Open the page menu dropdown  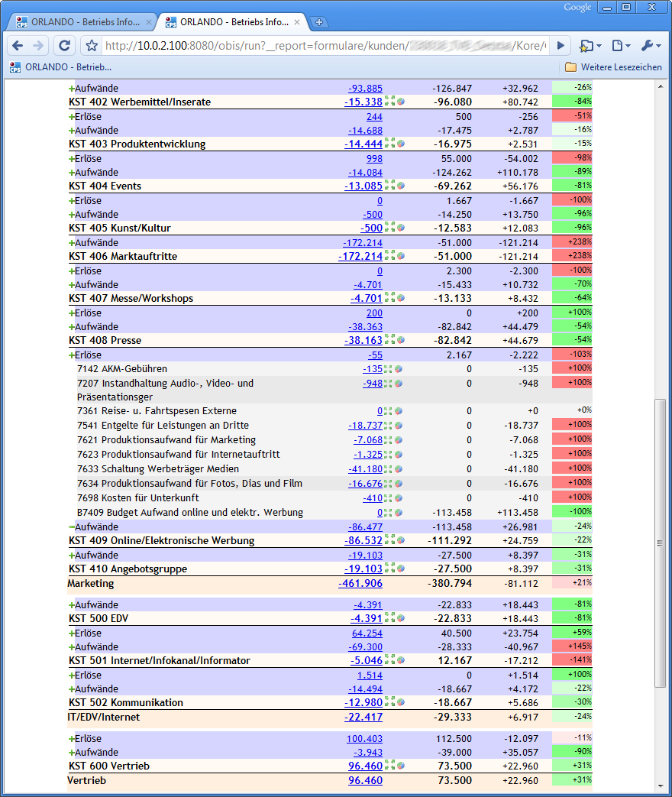[x=621, y=46]
